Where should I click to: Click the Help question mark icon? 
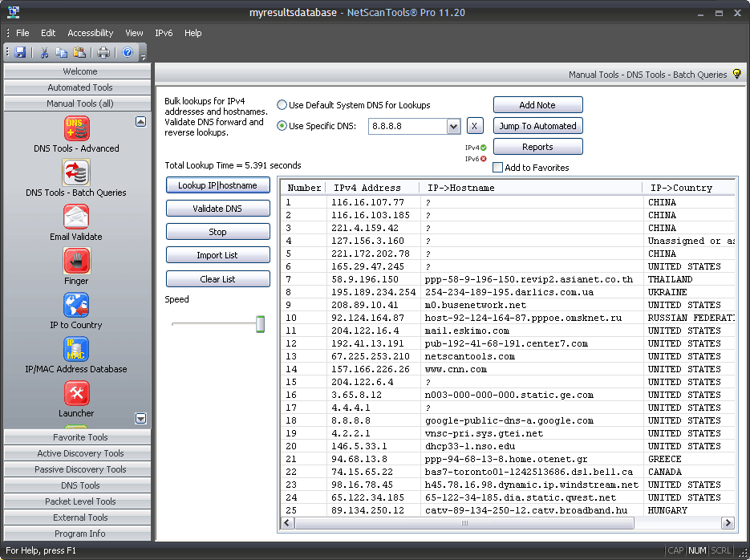tap(128, 52)
